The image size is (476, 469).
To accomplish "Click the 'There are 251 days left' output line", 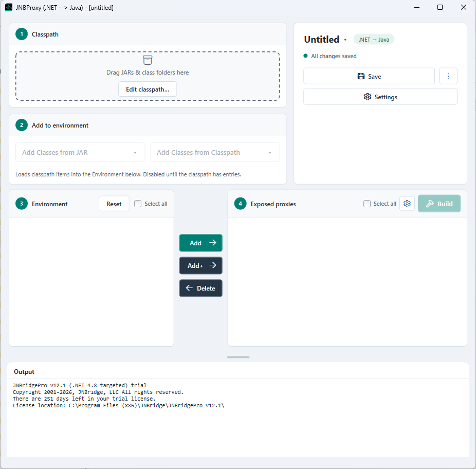I will (84, 399).
